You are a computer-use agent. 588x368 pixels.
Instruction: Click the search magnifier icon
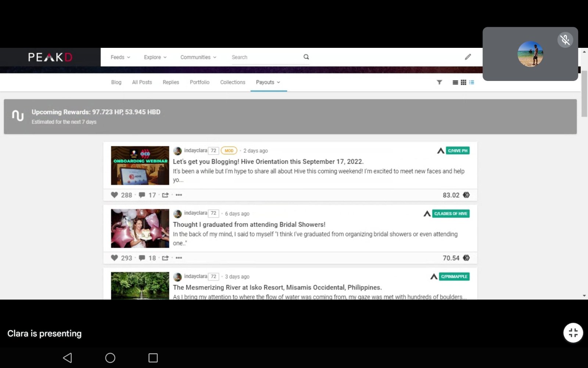pyautogui.click(x=306, y=57)
